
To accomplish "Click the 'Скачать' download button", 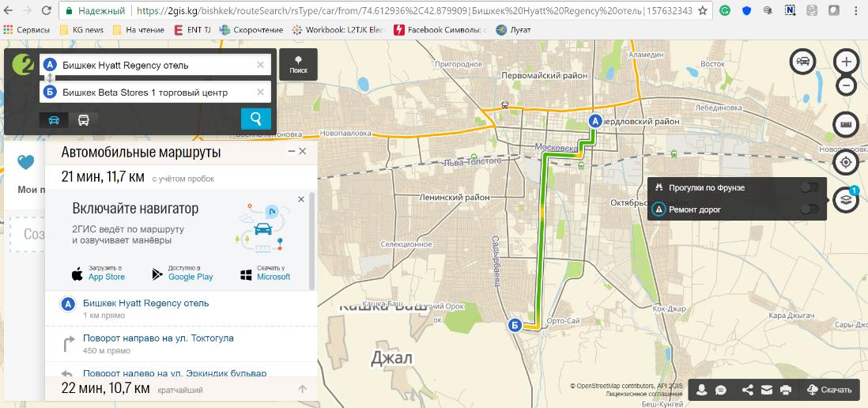I will pyautogui.click(x=829, y=390).
